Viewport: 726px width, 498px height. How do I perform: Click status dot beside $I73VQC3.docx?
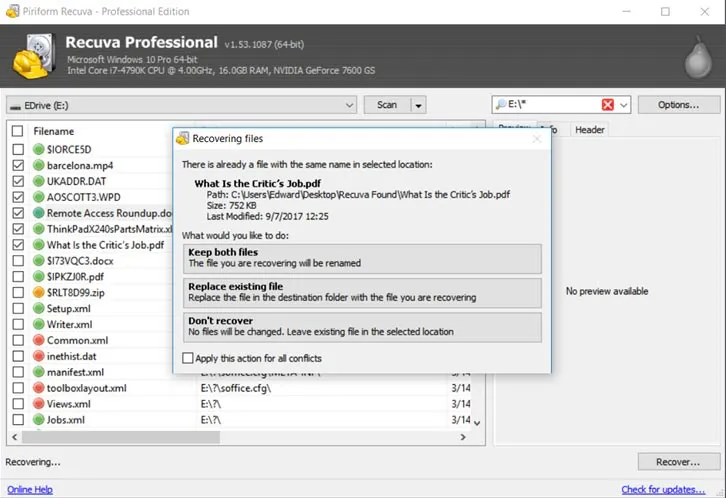pos(39,261)
